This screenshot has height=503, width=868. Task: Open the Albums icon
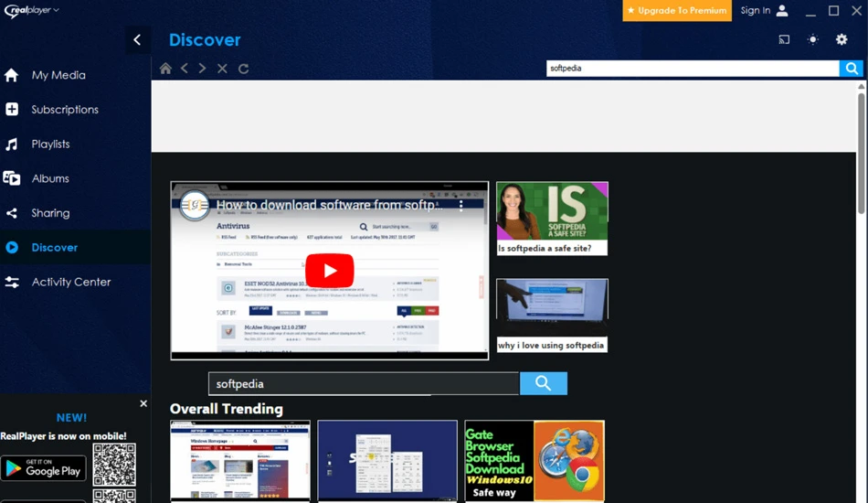coord(12,178)
